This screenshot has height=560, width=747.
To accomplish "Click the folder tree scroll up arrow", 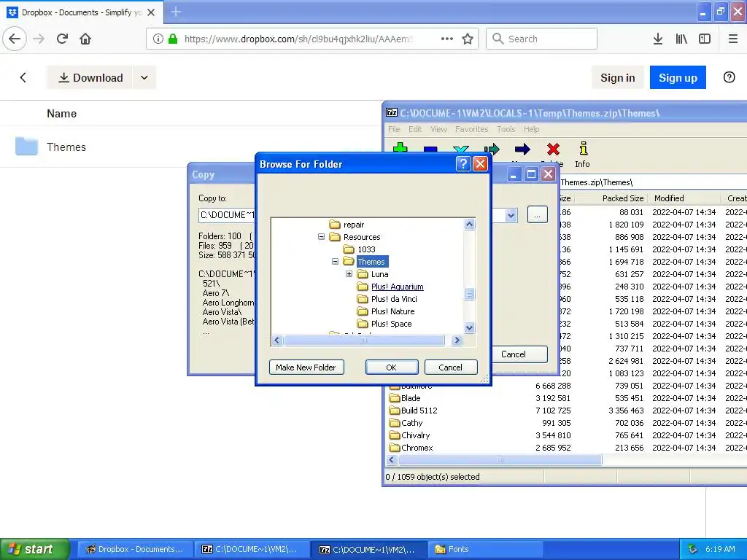I will pos(469,225).
